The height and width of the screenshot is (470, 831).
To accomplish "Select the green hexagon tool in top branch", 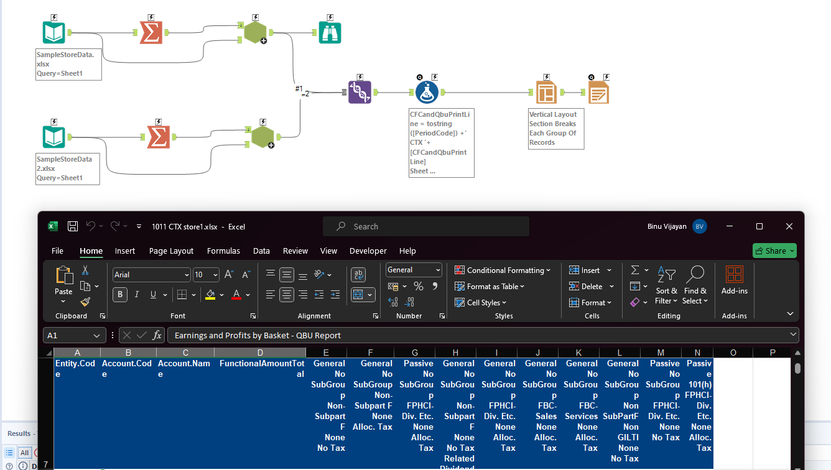I will coord(255,33).
